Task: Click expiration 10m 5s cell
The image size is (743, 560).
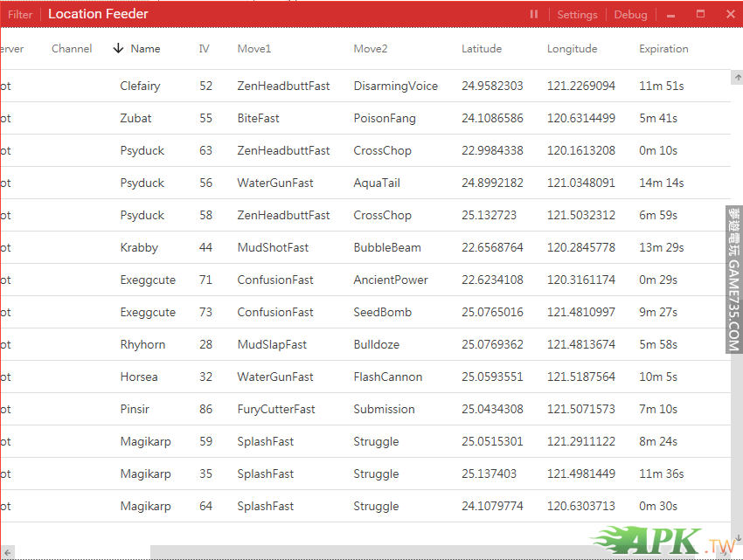Action: (658, 377)
